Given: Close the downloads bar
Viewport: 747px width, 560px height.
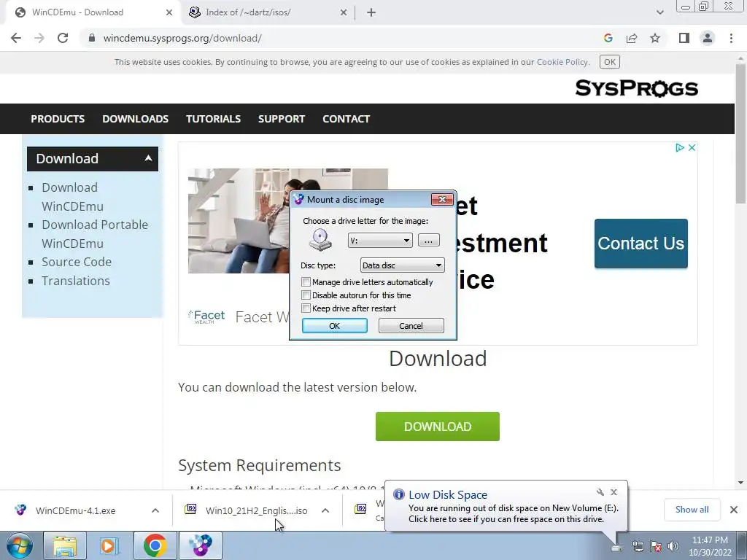Looking at the screenshot, I should coord(734,510).
